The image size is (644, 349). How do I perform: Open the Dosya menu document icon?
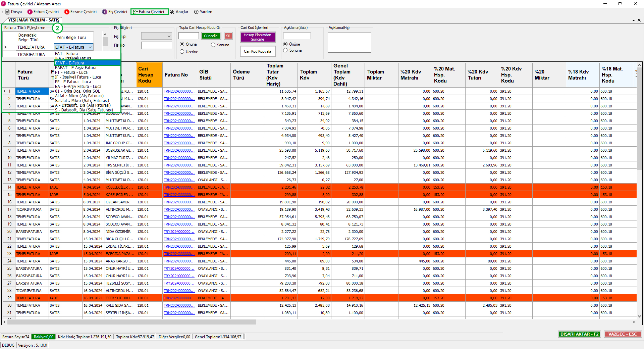click(x=7, y=12)
